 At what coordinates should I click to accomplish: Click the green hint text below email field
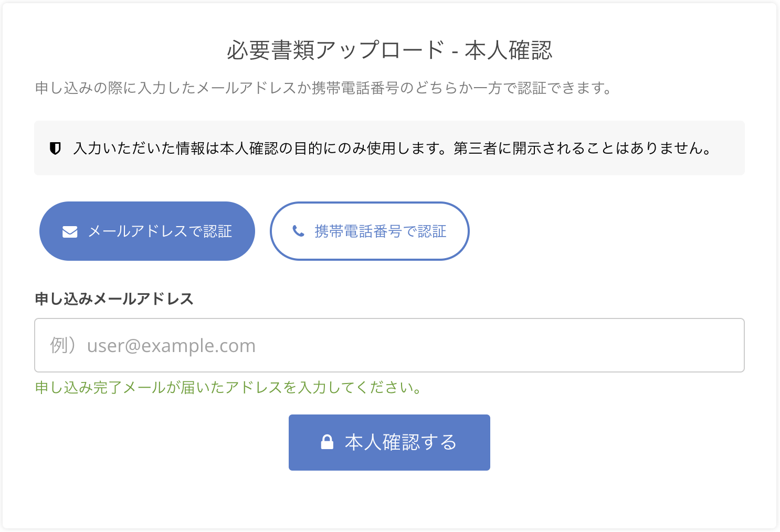tap(228, 388)
